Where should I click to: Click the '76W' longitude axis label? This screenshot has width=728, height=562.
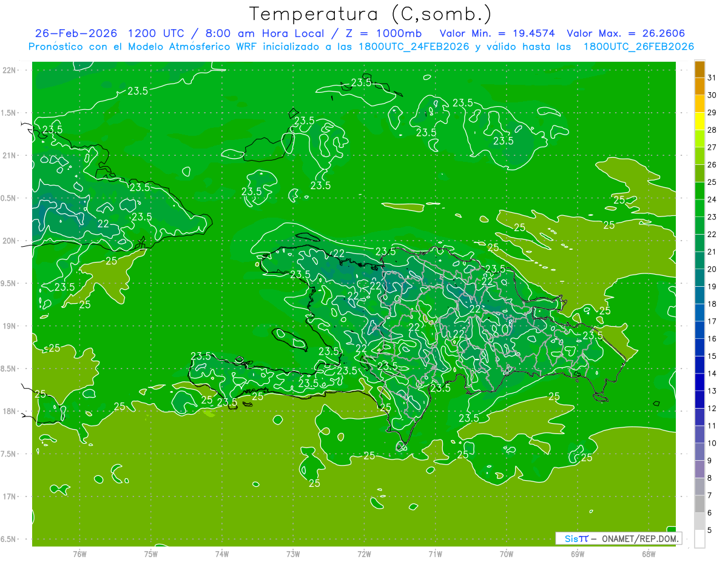point(79,554)
